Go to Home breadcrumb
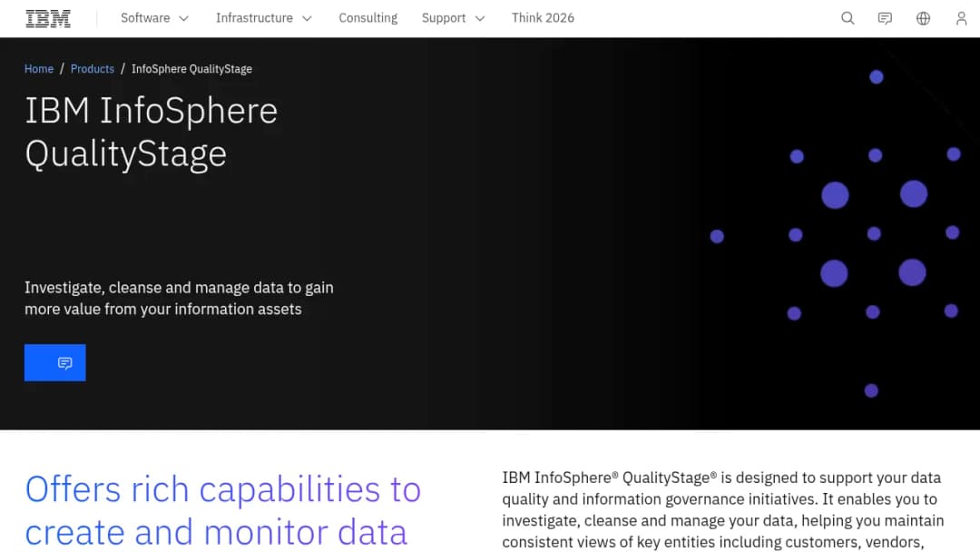The image size is (980, 552). 39,69
